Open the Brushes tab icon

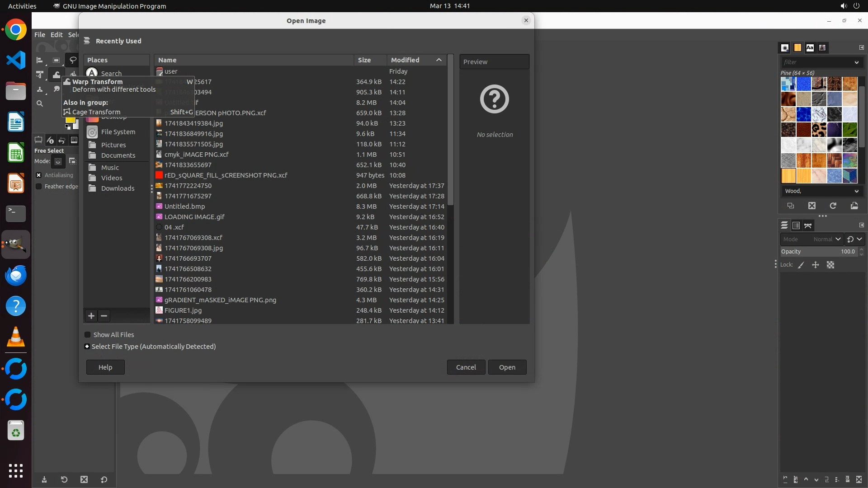785,47
